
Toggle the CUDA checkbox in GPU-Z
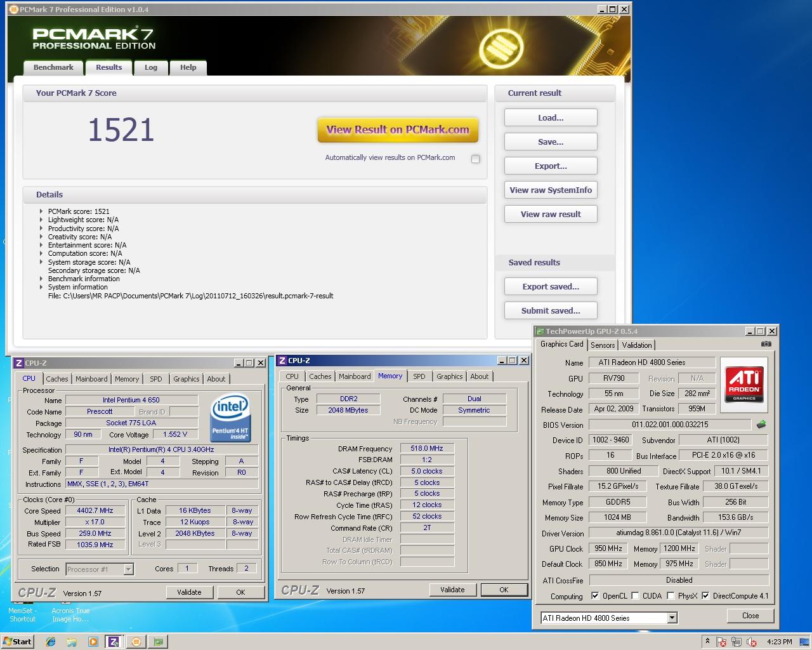click(x=635, y=596)
